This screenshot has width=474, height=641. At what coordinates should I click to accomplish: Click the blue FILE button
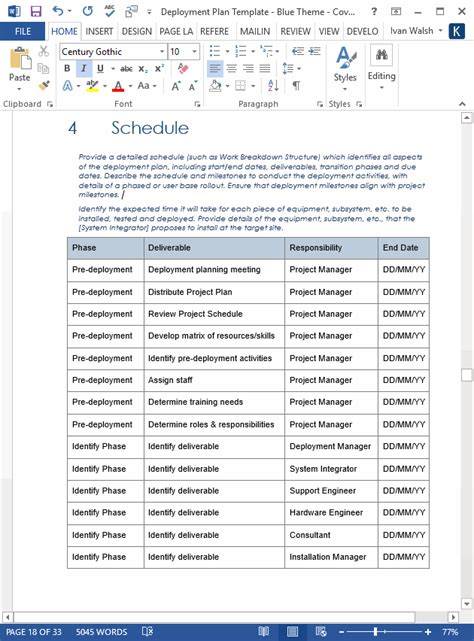22,31
